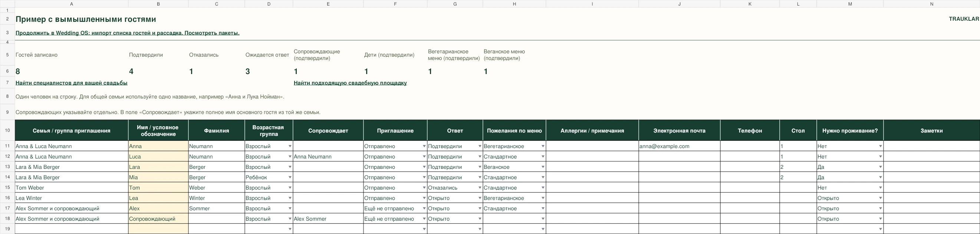Expand accommodation dropdown in Mia's row
Screen dimensions: 980x234
click(880, 177)
